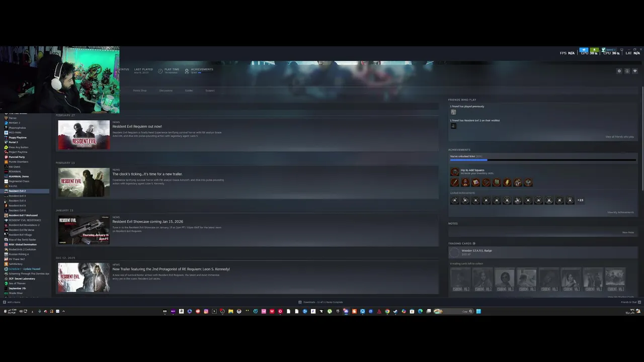Click the New Note button

tap(628, 232)
